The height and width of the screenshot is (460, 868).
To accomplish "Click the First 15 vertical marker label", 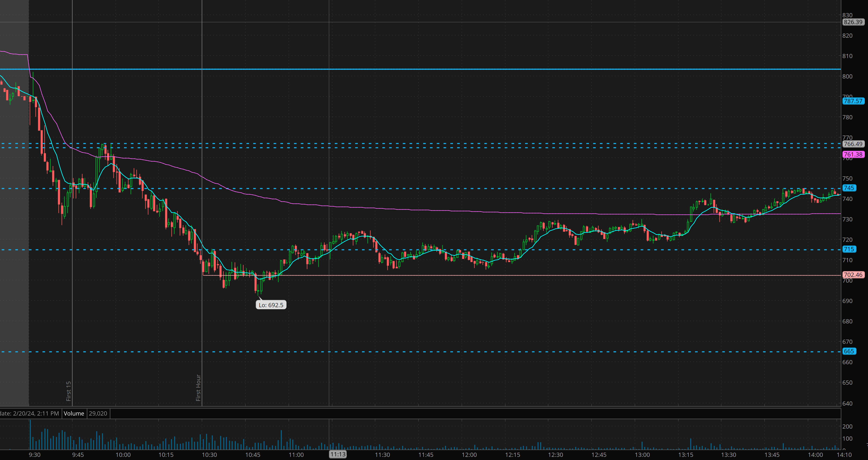I will click(69, 391).
